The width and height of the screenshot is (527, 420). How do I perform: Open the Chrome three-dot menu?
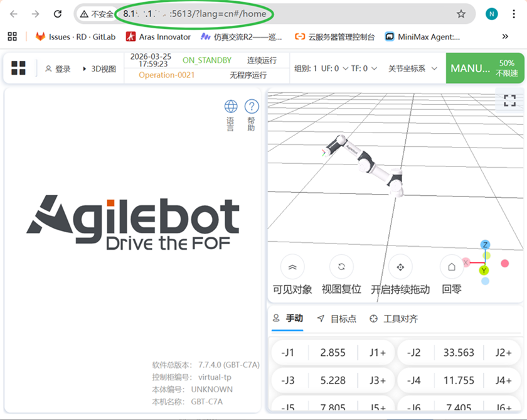(x=514, y=14)
